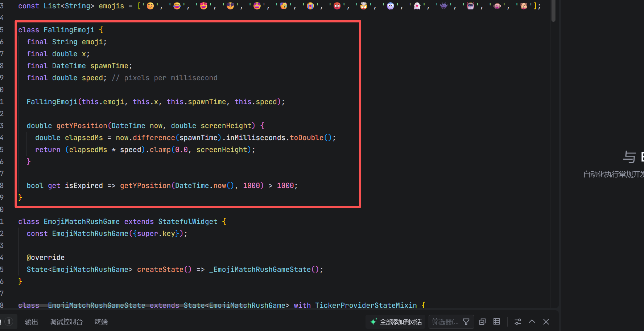Open panel settings sliders icon
This screenshot has height=331, width=644.
(518, 322)
